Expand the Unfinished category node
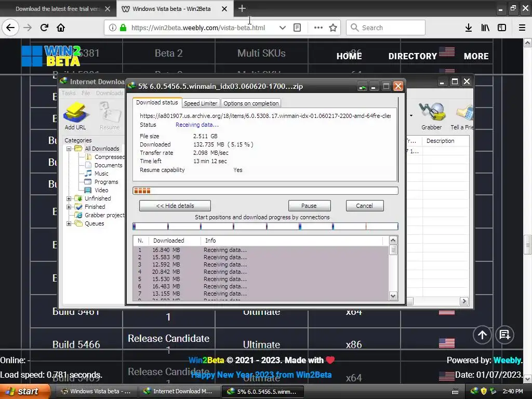This screenshot has width=532, height=399. pyautogui.click(x=69, y=198)
